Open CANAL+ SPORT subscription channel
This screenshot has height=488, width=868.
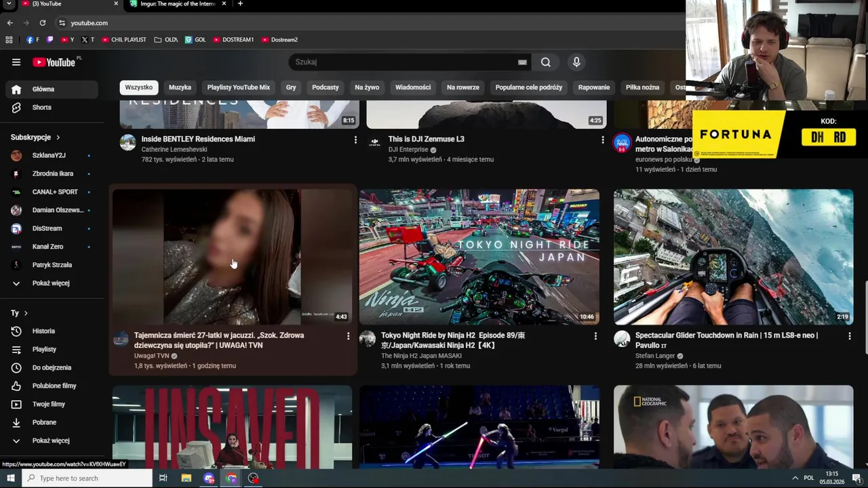(x=52, y=192)
